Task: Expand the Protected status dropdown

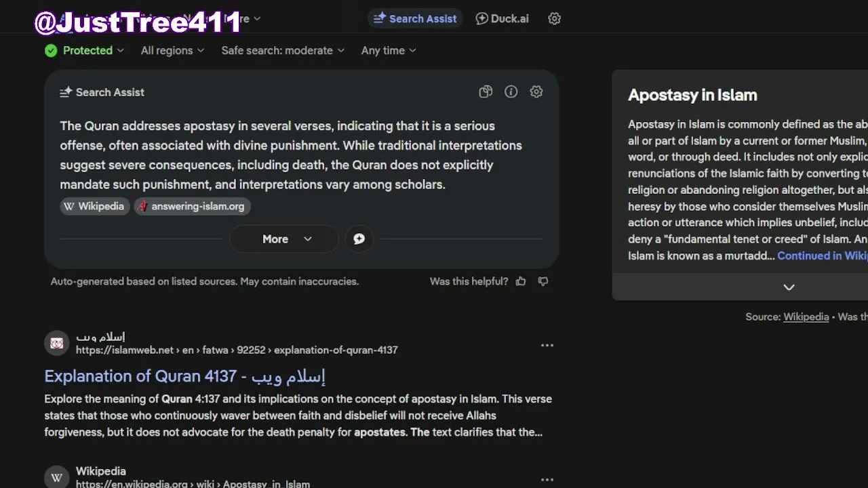Action: click(84, 50)
